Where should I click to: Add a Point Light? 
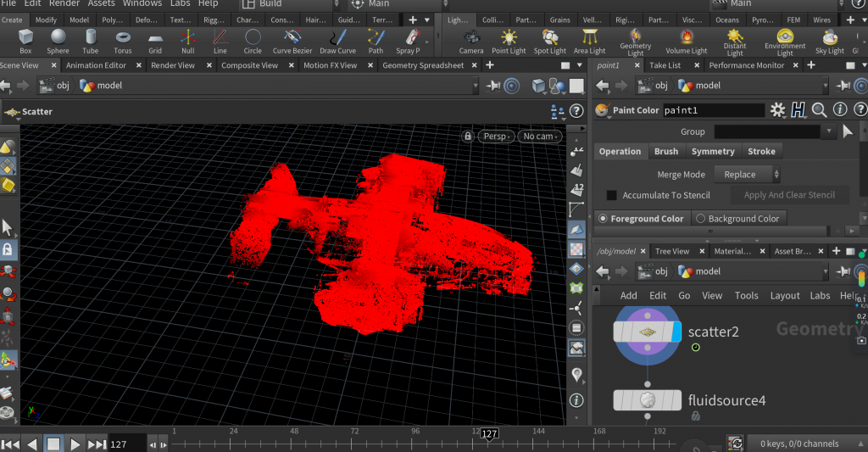[x=509, y=42]
